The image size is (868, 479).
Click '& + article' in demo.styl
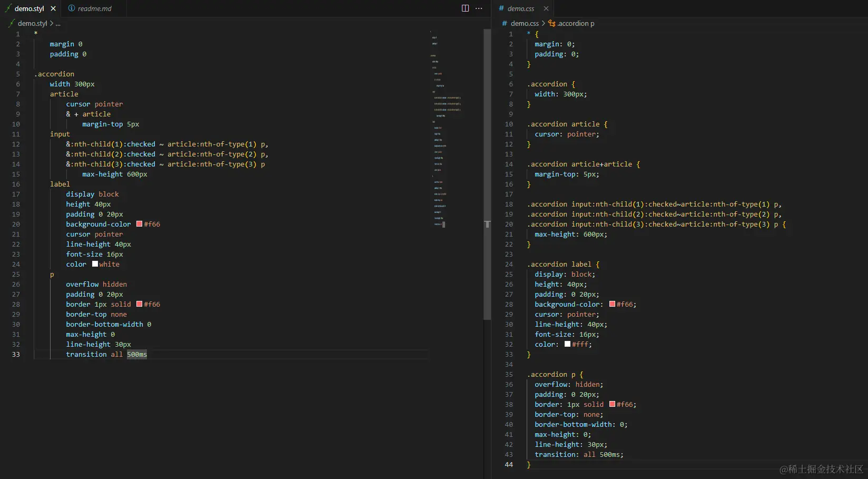(88, 114)
